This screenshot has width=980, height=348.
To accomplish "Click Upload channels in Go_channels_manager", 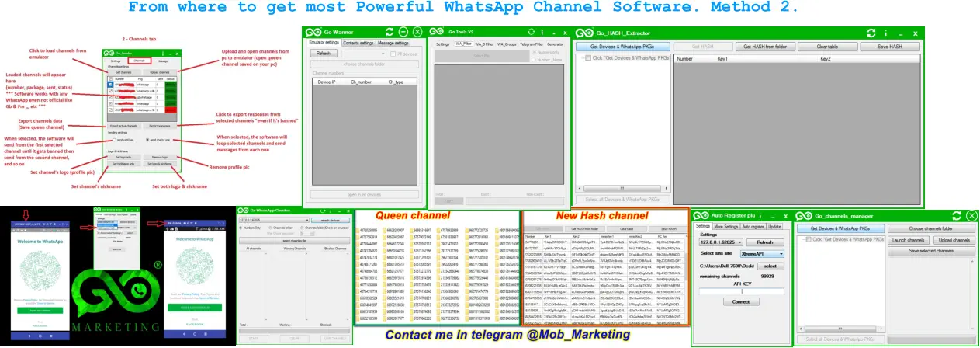I will click(x=954, y=241).
